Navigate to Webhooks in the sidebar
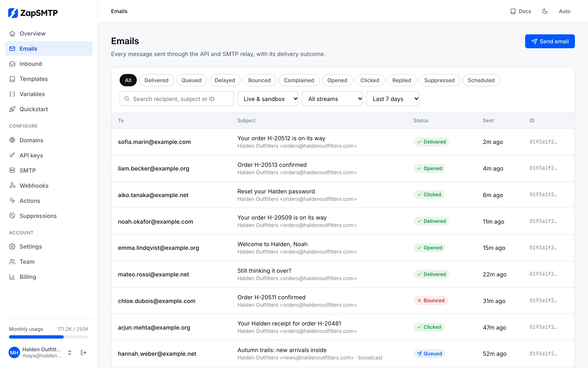This screenshot has width=588, height=368. click(49, 185)
